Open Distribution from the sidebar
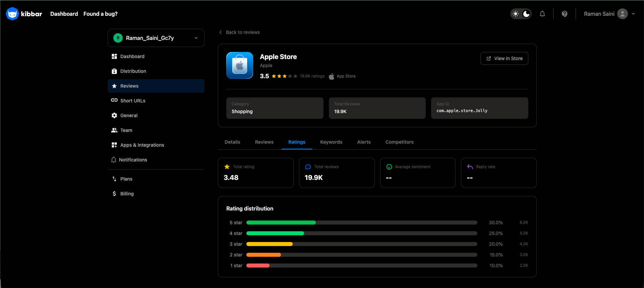Image resolution: width=644 pixels, height=288 pixels. click(x=133, y=71)
